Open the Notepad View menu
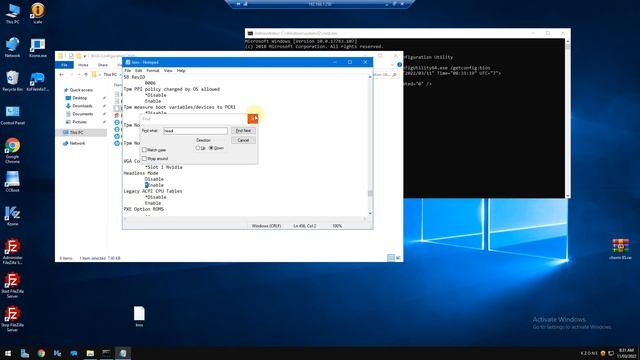 168,71
